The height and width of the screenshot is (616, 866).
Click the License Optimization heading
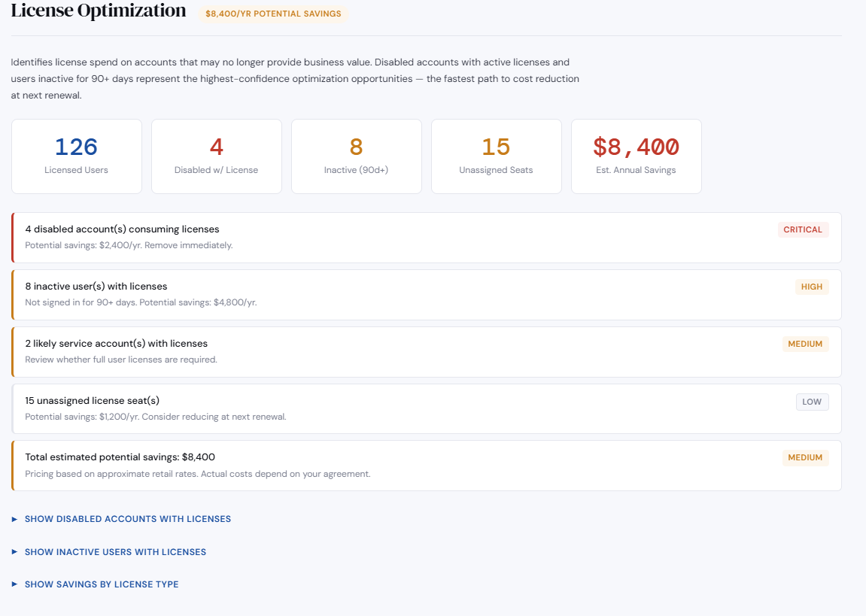98,11
